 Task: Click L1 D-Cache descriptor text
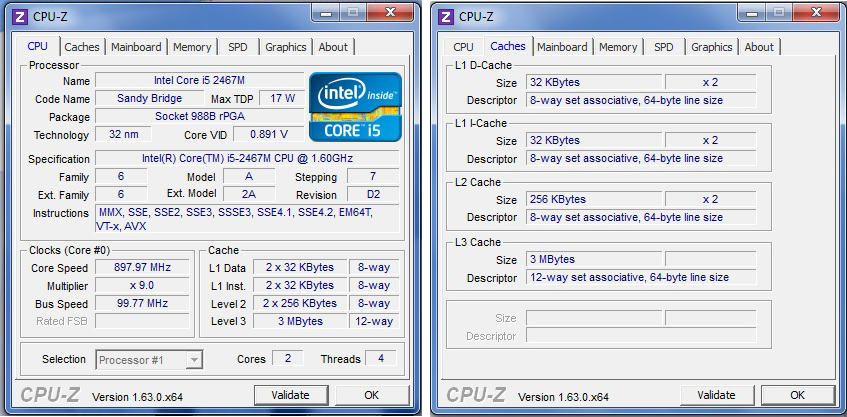pos(642,100)
